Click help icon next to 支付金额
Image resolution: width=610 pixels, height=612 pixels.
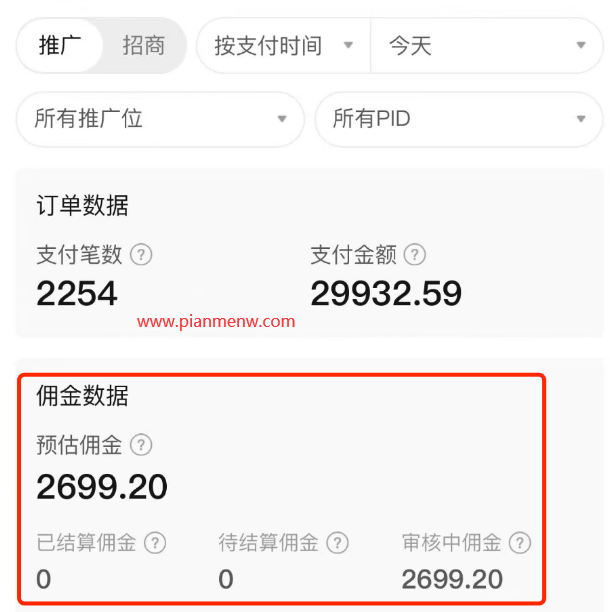415,254
